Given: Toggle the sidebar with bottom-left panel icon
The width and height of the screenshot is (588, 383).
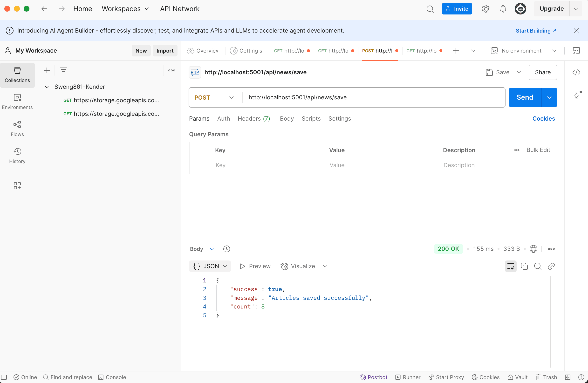Looking at the screenshot, I should (4, 377).
